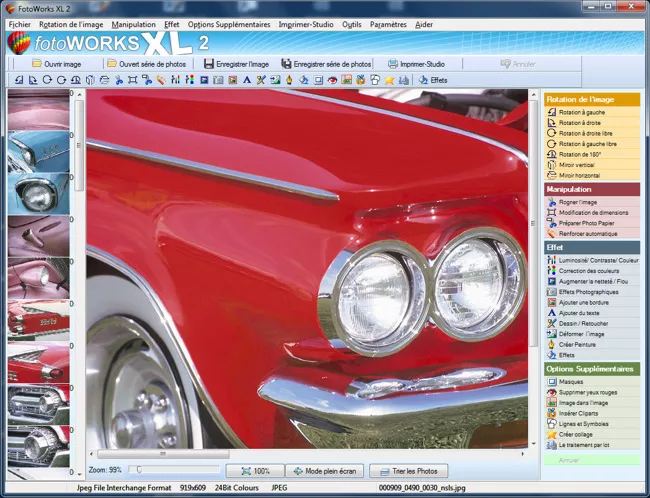
Task: Click the red eye removal icon in the top toolbar
Action: 332,80
